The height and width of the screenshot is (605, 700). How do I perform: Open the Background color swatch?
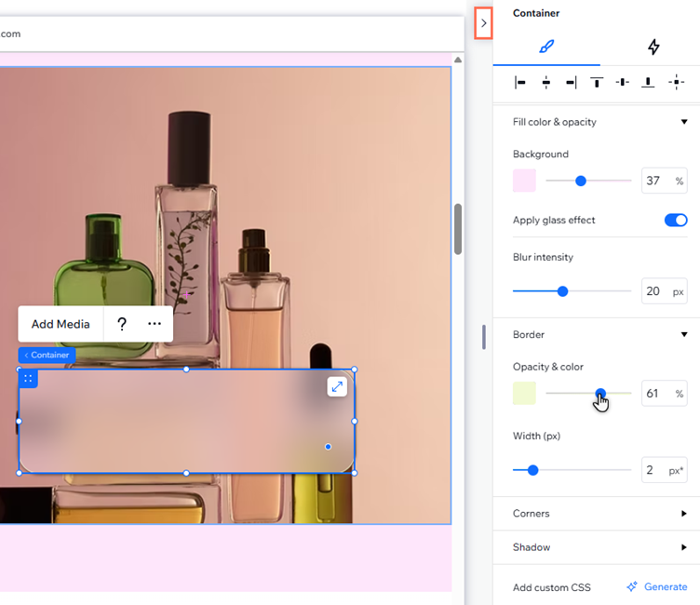pyautogui.click(x=524, y=181)
